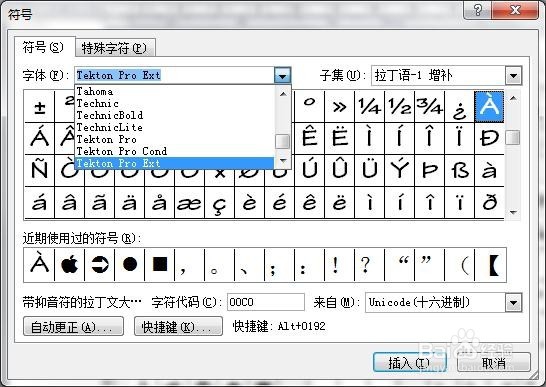Select the three quarters ¾ fraction symbol

429,107
